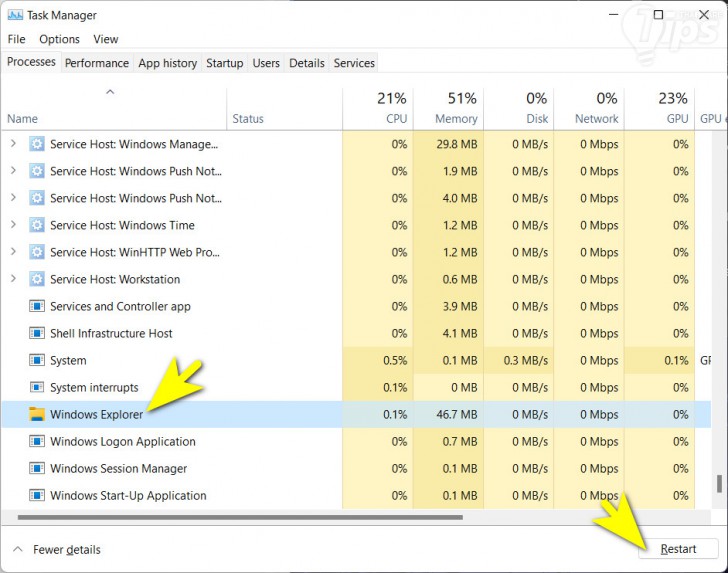Click the Shell Infrastructure Host icon
Image resolution: width=728 pixels, height=573 pixels.
[x=37, y=333]
